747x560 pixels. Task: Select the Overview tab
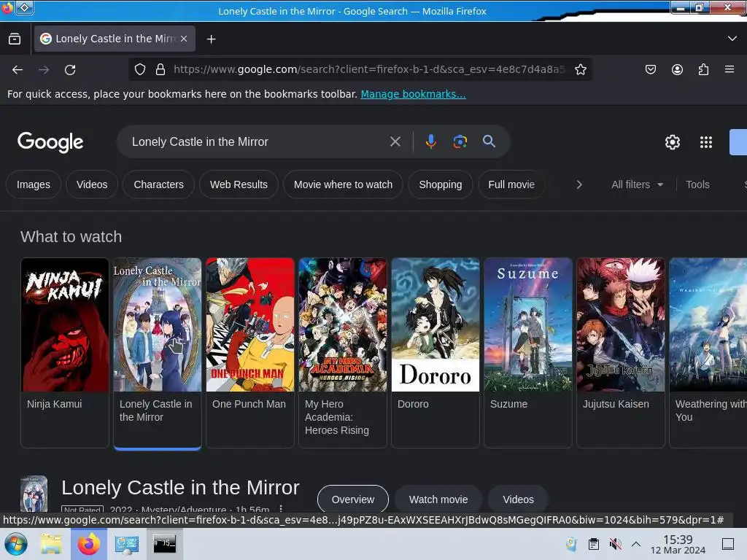point(352,499)
